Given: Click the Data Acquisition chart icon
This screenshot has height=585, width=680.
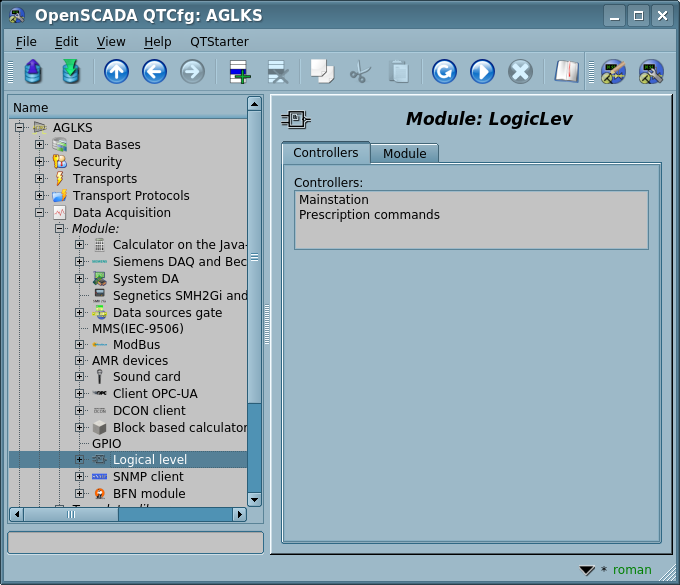Looking at the screenshot, I should click(59, 212).
